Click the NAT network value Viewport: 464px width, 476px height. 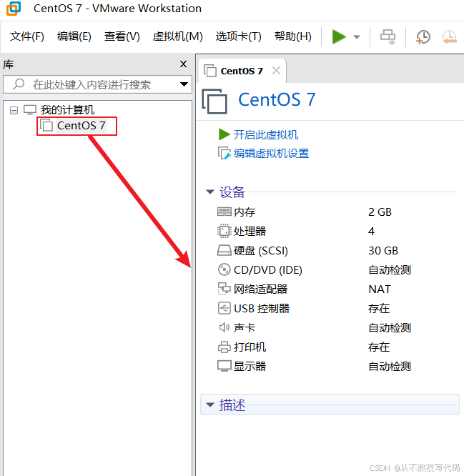[380, 289]
